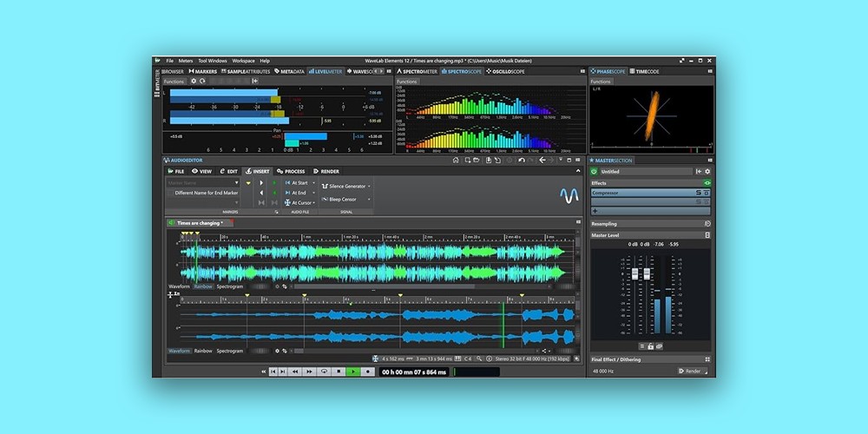Open Master Section settings gear icon
This screenshot has width=868, height=434.
click(x=707, y=172)
